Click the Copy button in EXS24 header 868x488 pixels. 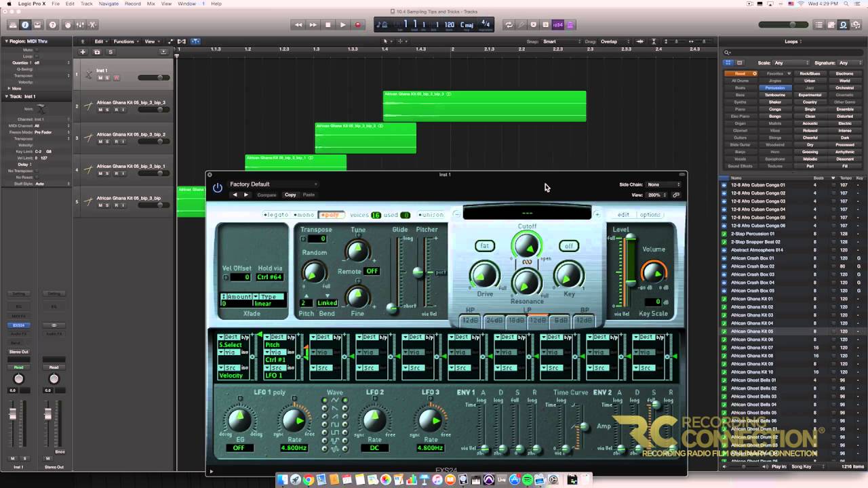pyautogui.click(x=290, y=195)
